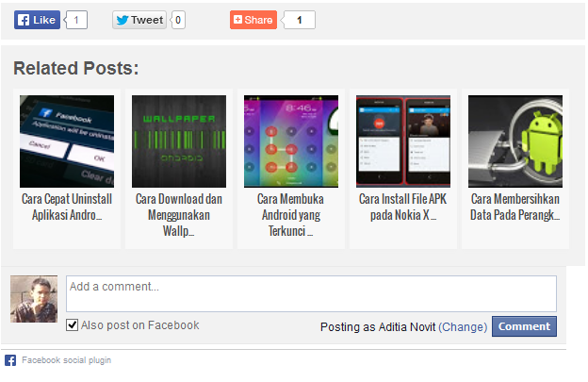This screenshot has height=382, width=588.
Task: Open the Android padlock thumbnail
Action: (515, 141)
